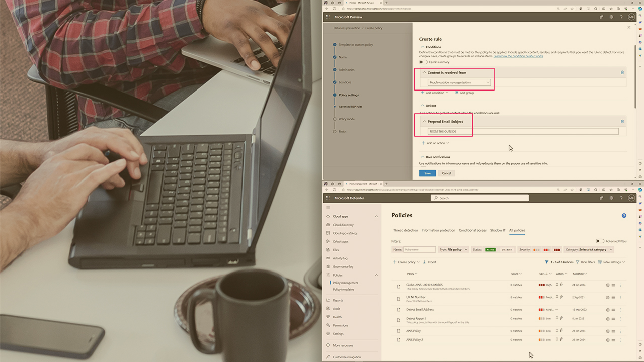644x362 pixels.
Task: Toggle the Quick summary switch
Action: click(423, 62)
